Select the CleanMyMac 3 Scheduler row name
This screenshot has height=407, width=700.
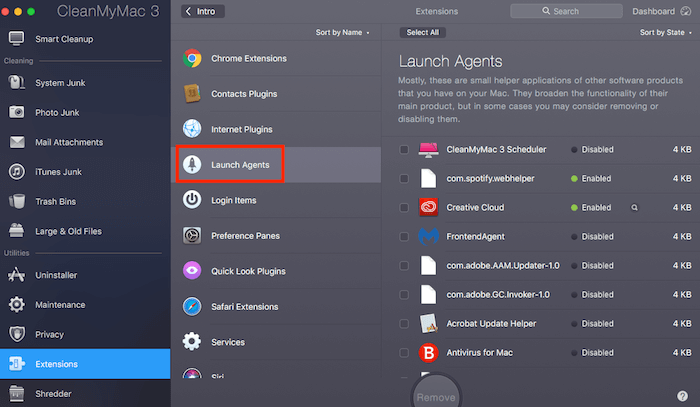(496, 150)
